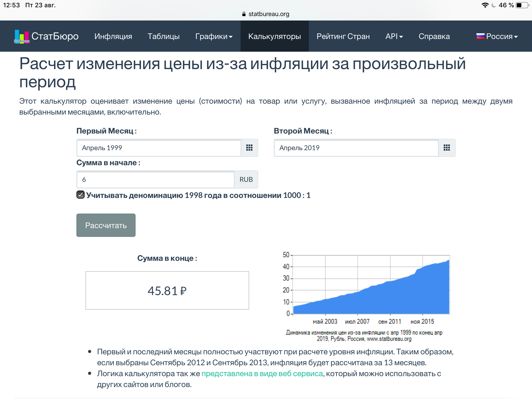This screenshot has height=399, width=532.
Task: Select the Калькуляторы tab
Action: [x=275, y=36]
